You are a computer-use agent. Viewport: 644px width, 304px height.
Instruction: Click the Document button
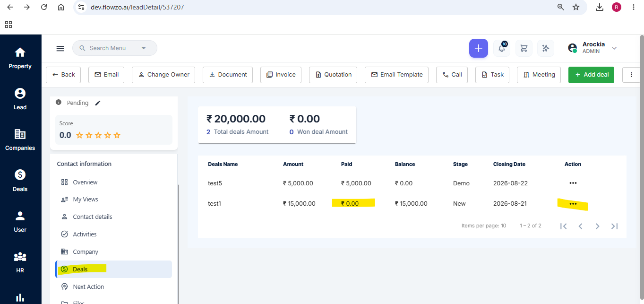[x=228, y=75]
